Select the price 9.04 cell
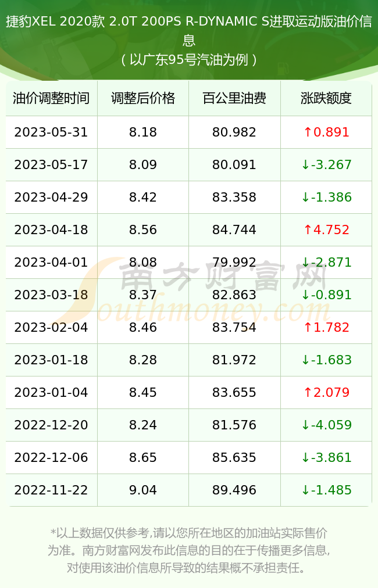378x588 pixels. [x=143, y=490]
